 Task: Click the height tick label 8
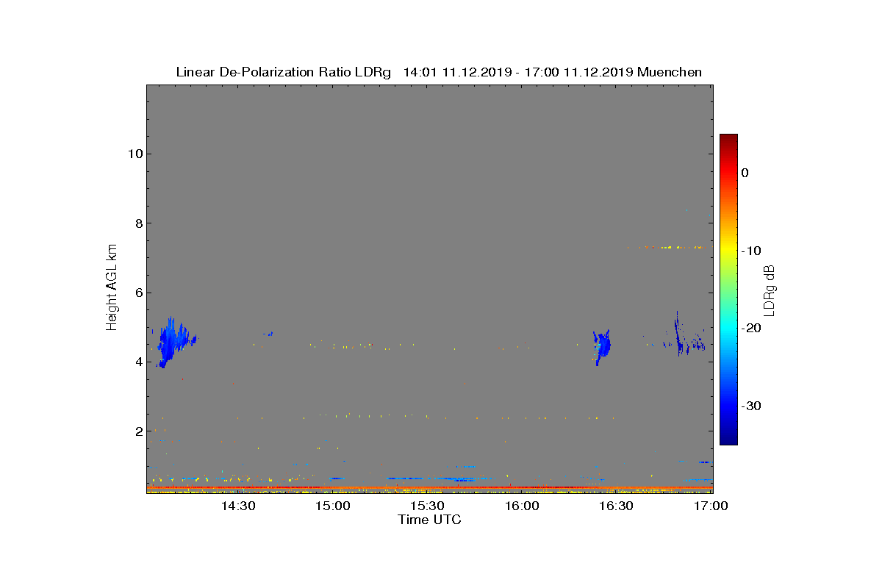137,223
